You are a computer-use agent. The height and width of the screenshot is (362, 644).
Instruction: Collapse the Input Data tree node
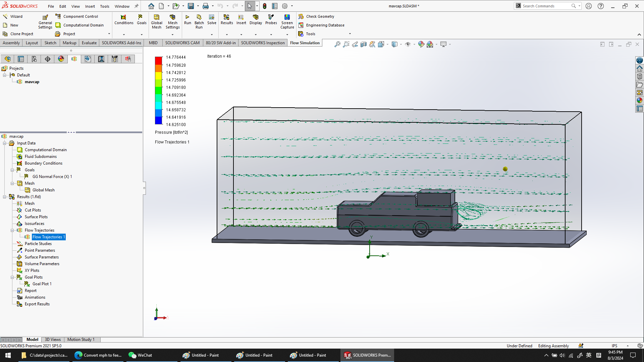pyautogui.click(x=5, y=143)
